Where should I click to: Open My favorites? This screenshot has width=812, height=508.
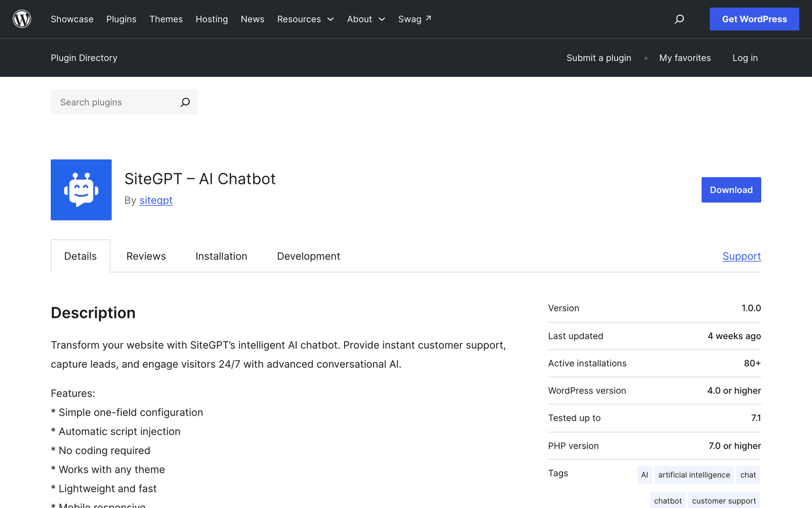click(x=685, y=58)
